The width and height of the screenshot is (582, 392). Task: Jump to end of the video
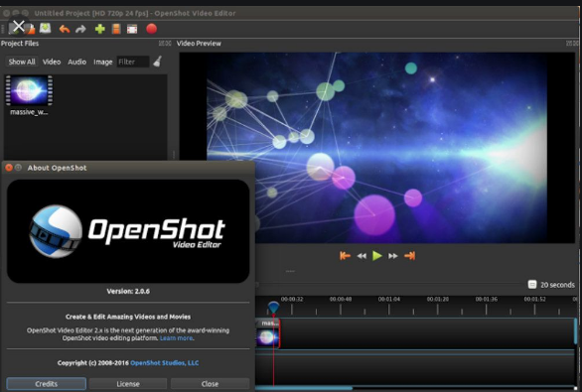409,255
